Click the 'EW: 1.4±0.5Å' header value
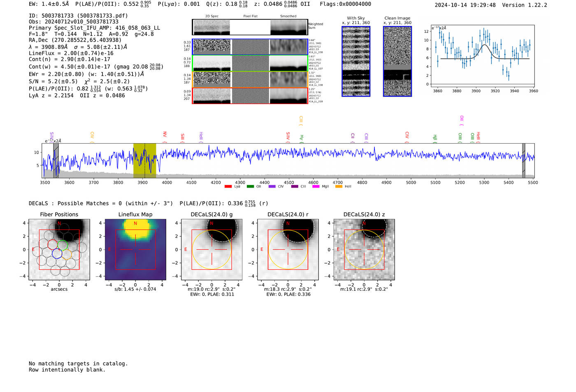The width and height of the screenshot is (576, 392). pyautogui.click(x=49, y=4)
